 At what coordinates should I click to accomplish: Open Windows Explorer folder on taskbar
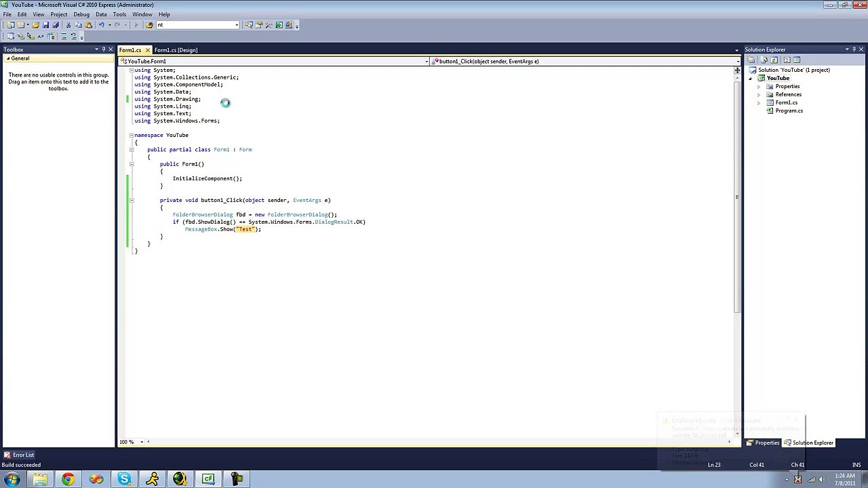click(40, 479)
